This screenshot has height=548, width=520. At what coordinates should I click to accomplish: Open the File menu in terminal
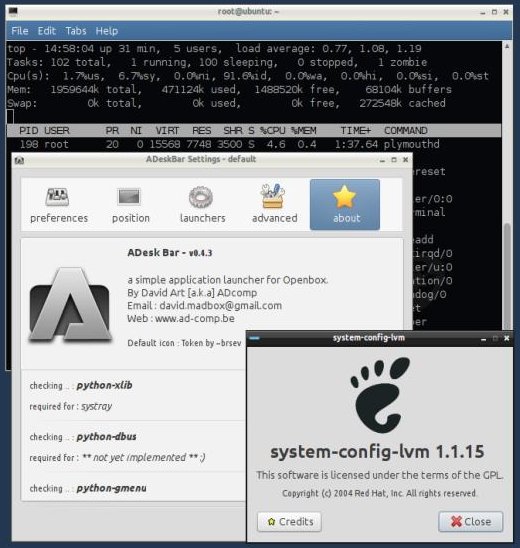point(20,31)
